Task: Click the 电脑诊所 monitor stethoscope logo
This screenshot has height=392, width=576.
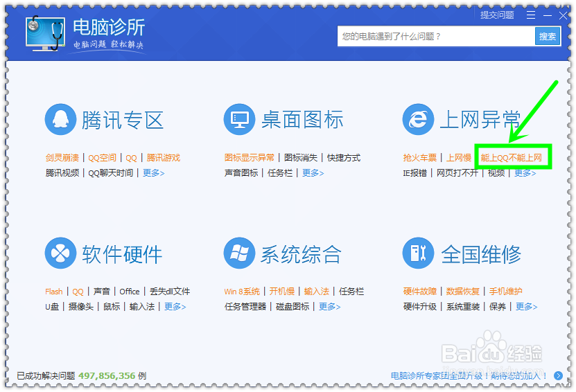Action: coord(46,33)
